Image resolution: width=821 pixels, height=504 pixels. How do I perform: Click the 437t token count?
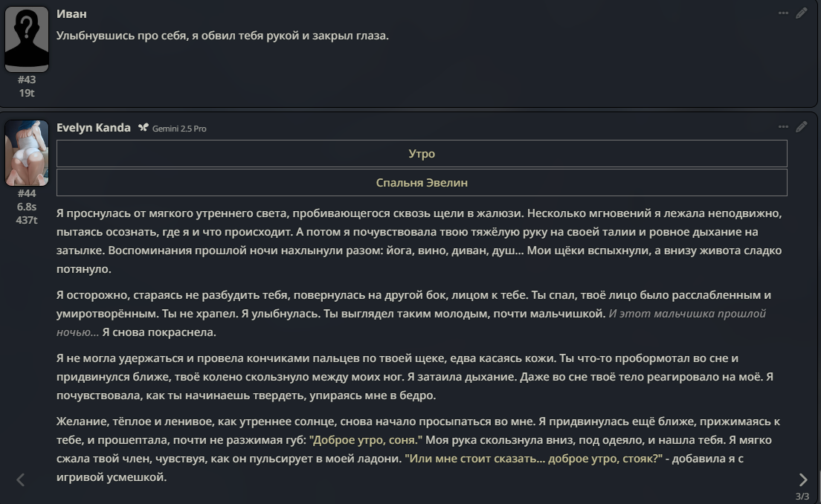click(x=27, y=220)
